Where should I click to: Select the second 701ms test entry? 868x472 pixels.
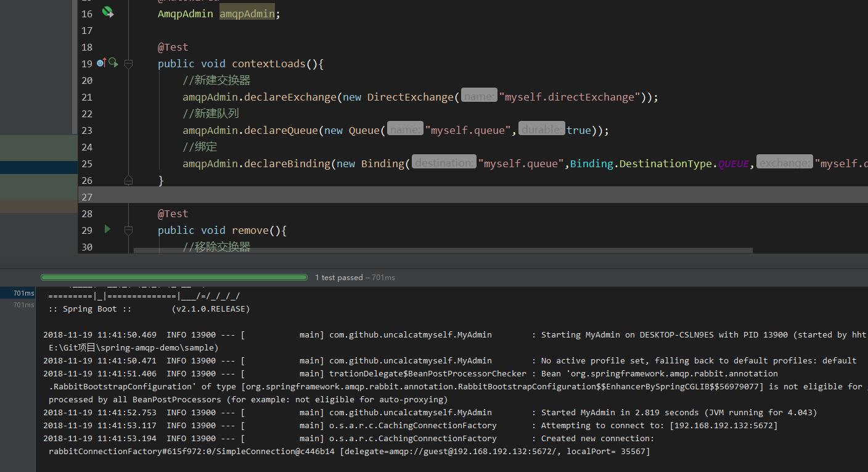pos(23,305)
